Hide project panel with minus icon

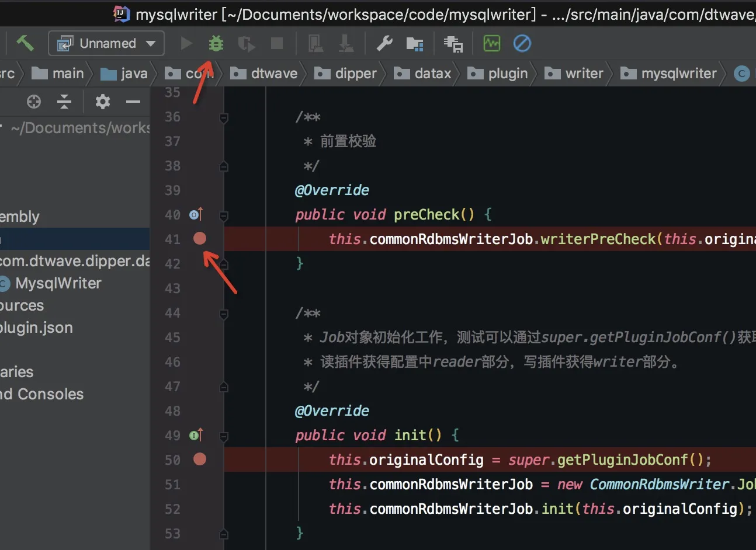click(x=133, y=102)
